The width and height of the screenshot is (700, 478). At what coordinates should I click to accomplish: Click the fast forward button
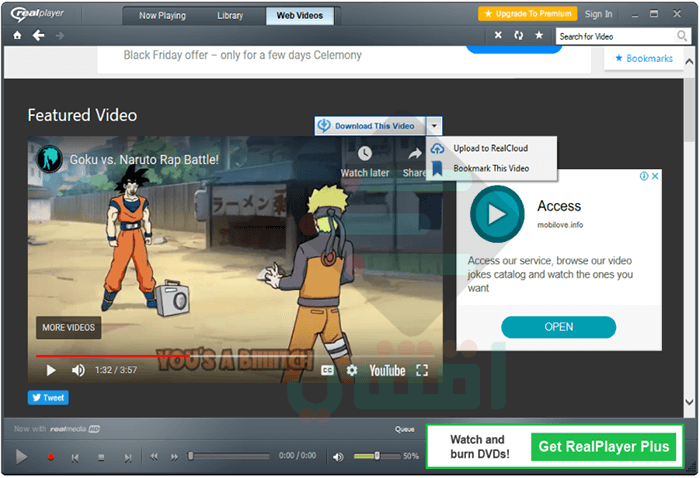pyautogui.click(x=174, y=457)
